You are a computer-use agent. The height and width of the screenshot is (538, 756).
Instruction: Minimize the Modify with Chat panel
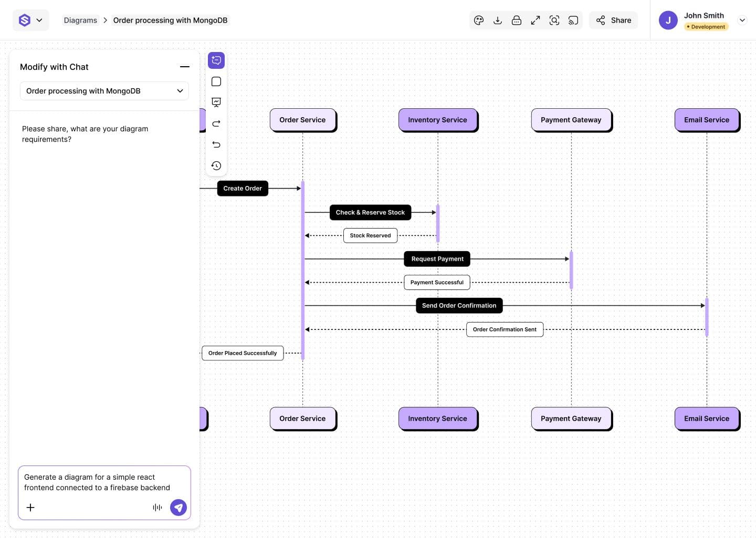184,67
